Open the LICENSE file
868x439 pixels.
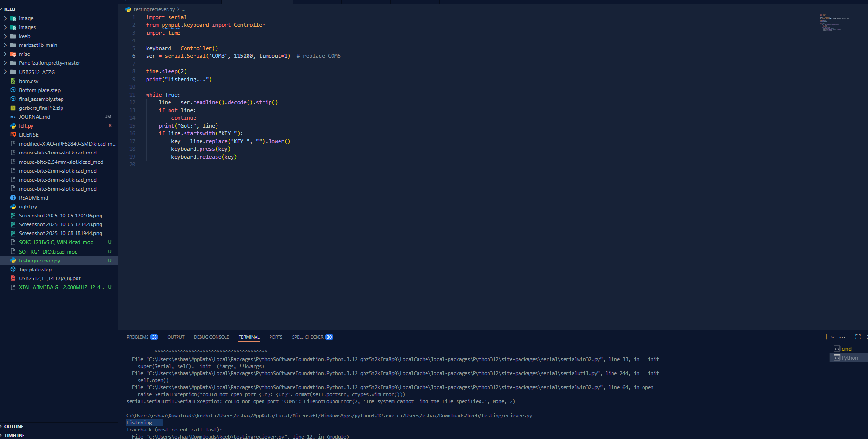pos(29,135)
